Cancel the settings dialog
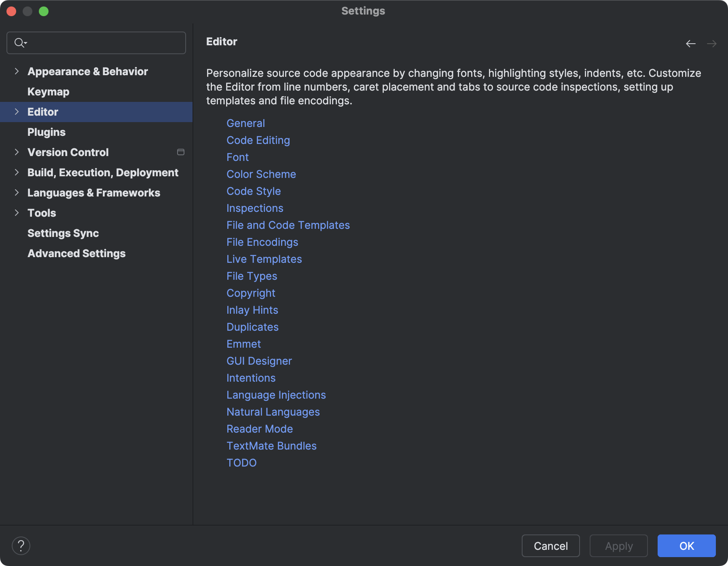The height and width of the screenshot is (566, 728). [550, 546]
